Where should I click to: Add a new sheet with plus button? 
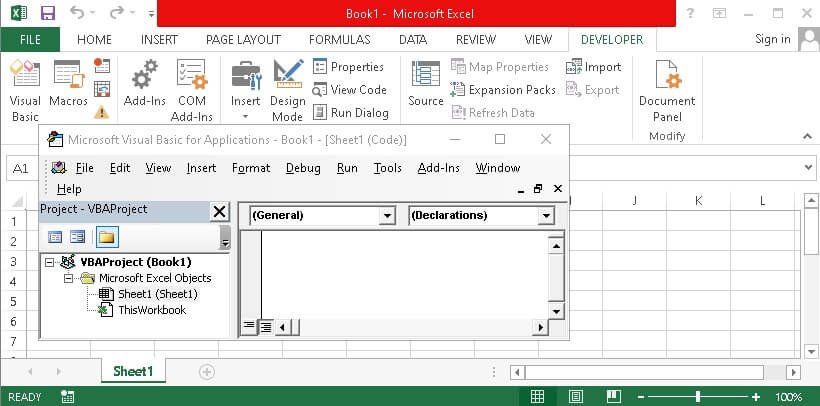pos(207,372)
